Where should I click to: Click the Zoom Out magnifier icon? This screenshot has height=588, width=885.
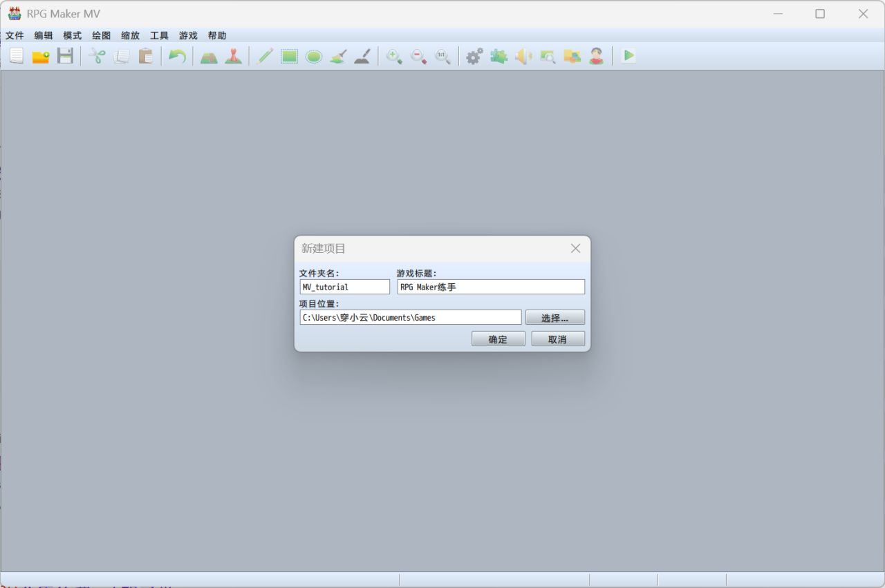point(418,56)
